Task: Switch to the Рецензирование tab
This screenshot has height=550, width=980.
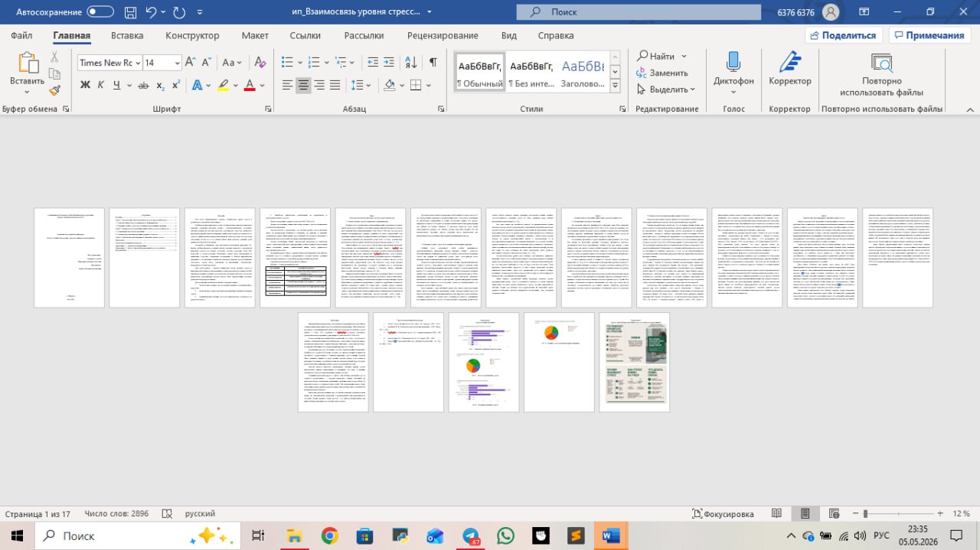Action: coord(443,35)
